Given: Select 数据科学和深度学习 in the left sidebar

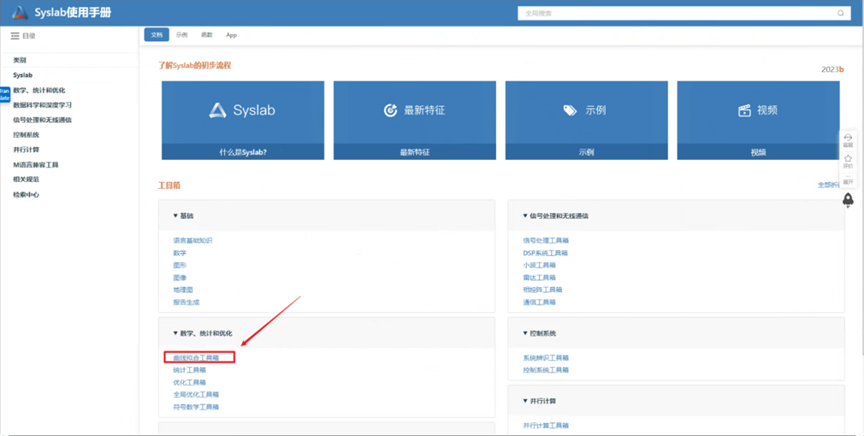Looking at the screenshot, I should 42,105.
